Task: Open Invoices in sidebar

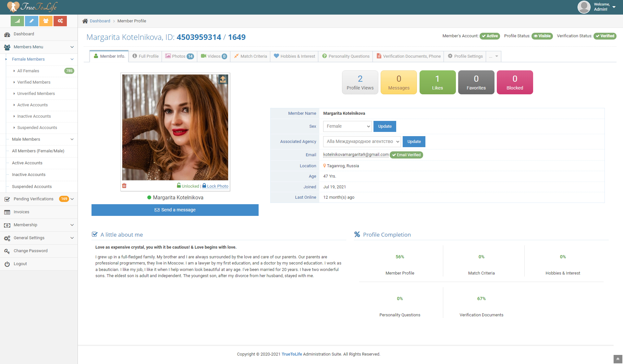Action: point(39,212)
